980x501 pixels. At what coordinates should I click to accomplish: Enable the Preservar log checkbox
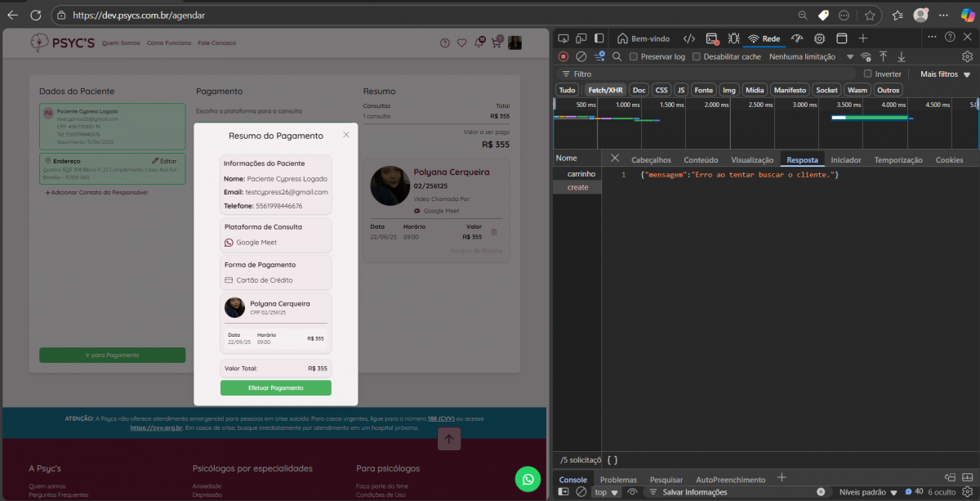[635, 57]
